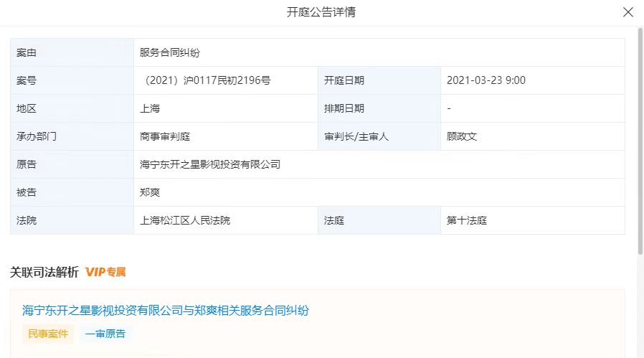
Task: Click defendant name 郑爽
Action: click(x=150, y=192)
